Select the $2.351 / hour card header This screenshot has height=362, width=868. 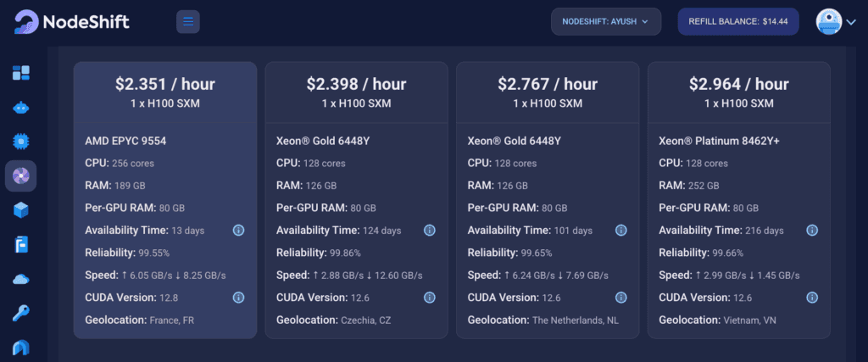click(x=165, y=92)
